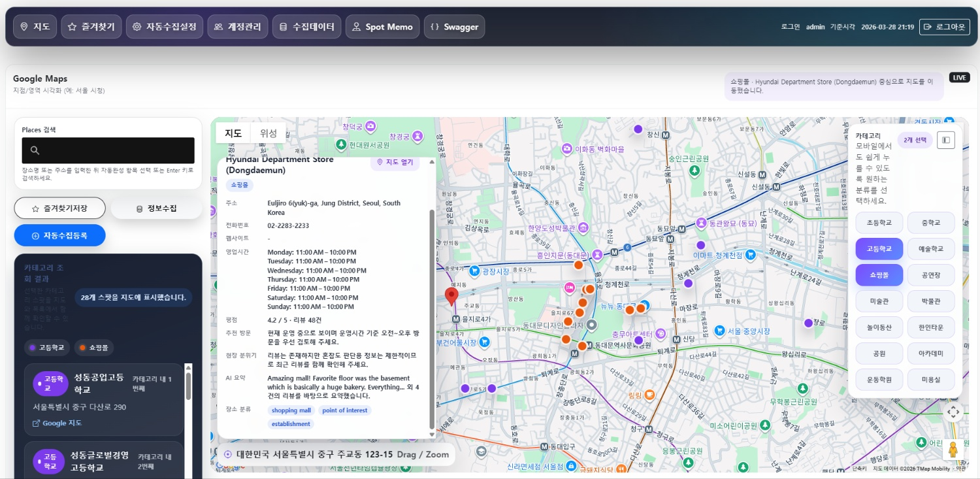Click the Places 검색 search input field
The height and width of the screenshot is (479, 980).
(108, 150)
